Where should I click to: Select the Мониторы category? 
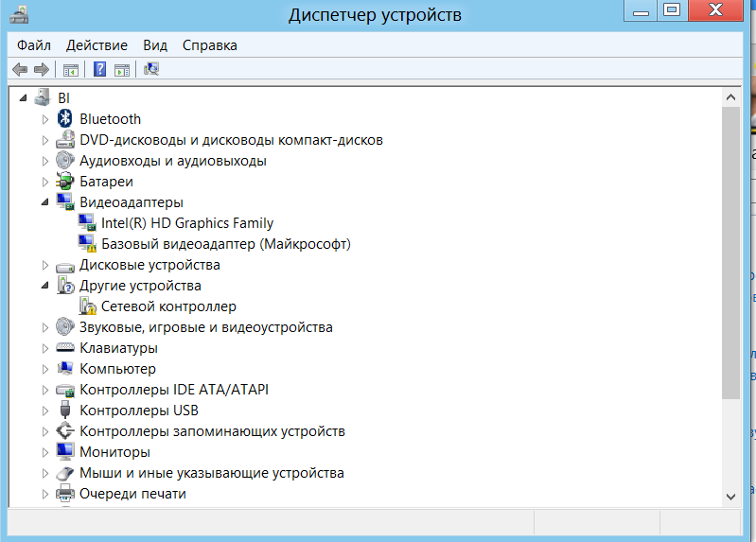click(114, 452)
